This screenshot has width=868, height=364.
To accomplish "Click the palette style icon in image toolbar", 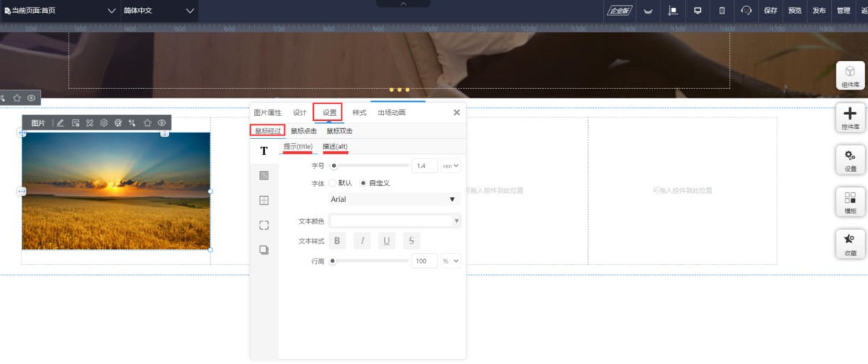I will click(x=119, y=123).
